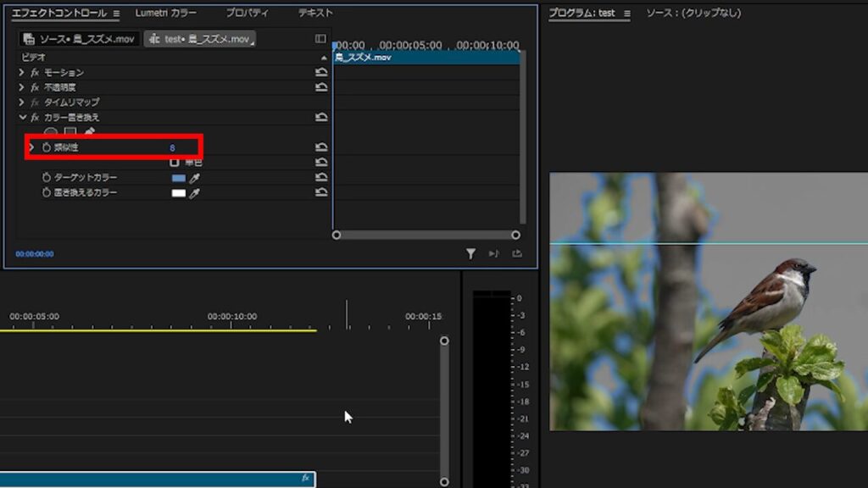Click the Effect Controls vertical scrollbar
Image resolution: width=868 pixels, height=488 pixels.
522,138
